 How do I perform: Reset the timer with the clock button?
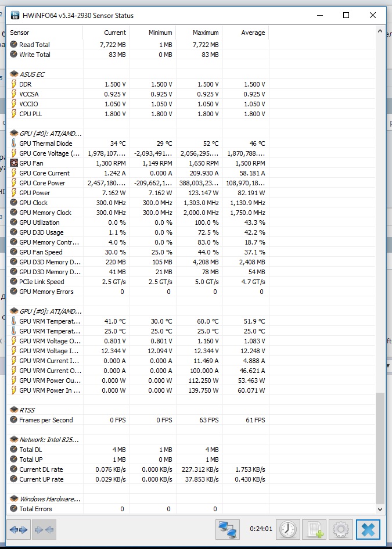[x=288, y=529]
